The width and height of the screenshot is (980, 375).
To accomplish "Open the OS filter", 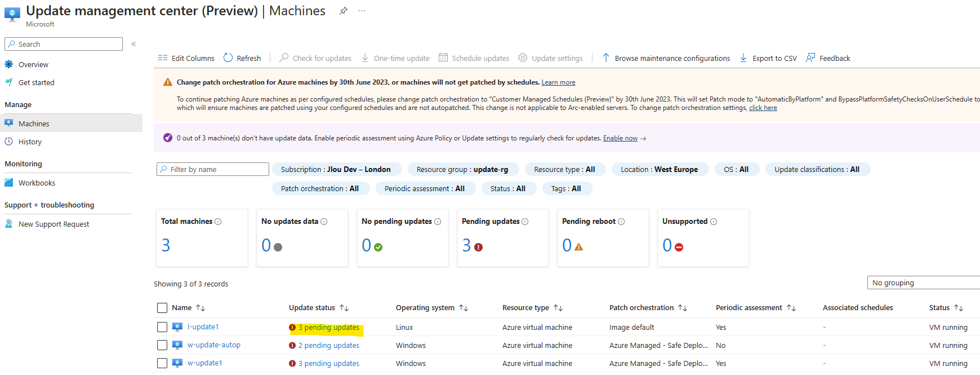I will coord(736,169).
